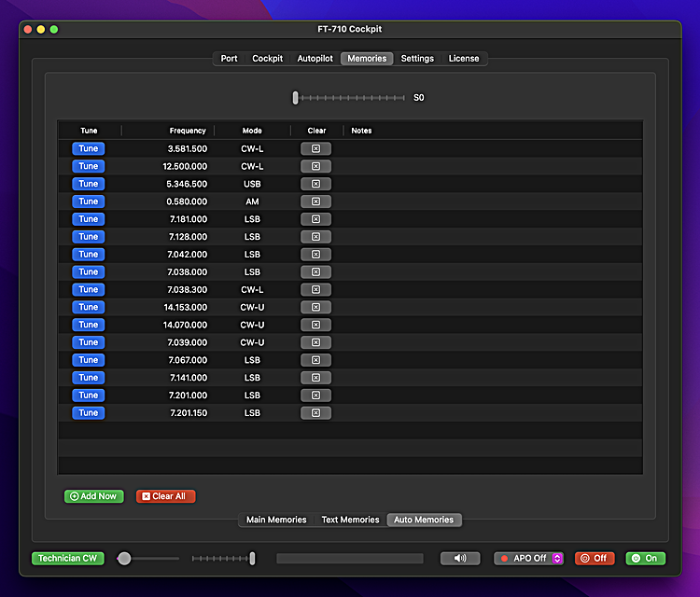Click the bottom-left round knob slider

click(x=148, y=558)
